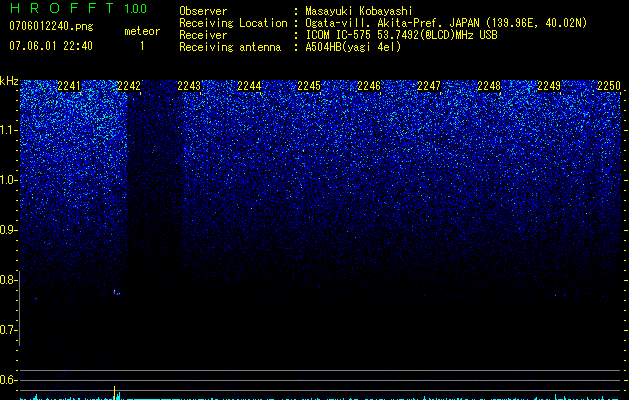Screen dimensions: 629x400
Task: Click the 2241 time marker
Action: (x=69, y=85)
